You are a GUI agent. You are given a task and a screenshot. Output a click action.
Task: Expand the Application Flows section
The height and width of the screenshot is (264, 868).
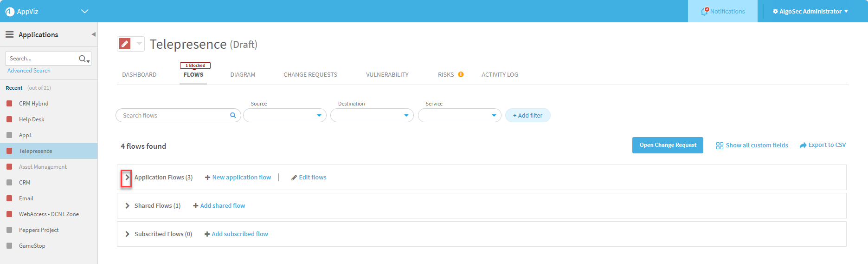127,178
